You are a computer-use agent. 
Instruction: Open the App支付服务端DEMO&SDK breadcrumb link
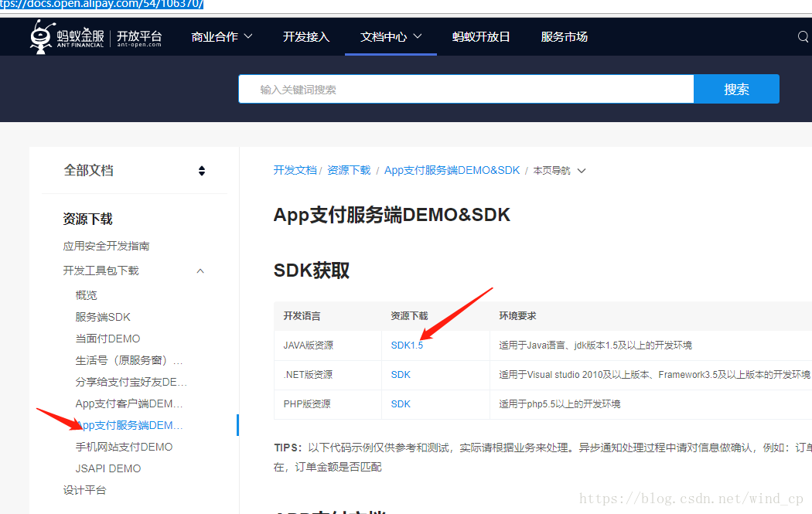pyautogui.click(x=452, y=170)
